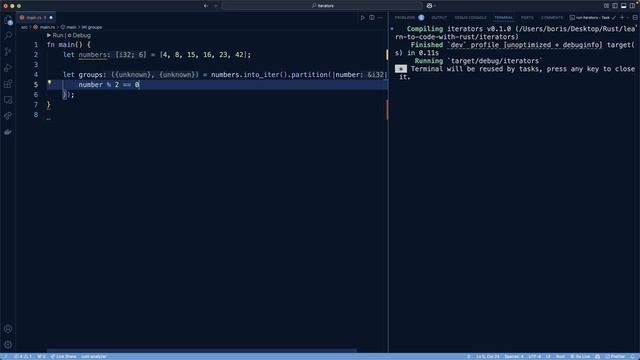Click line number 4 in the gutter
The height and width of the screenshot is (360, 640).
(x=36, y=75)
